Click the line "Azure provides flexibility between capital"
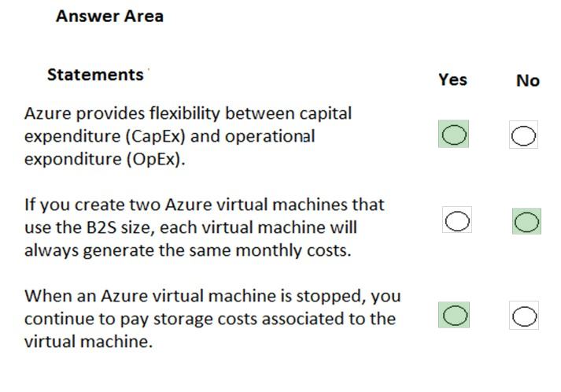Viewport: 561px width, 392px height. pos(188,113)
